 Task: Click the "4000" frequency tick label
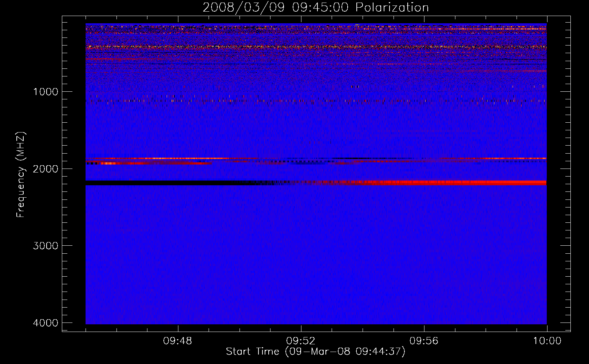pyautogui.click(x=46, y=323)
